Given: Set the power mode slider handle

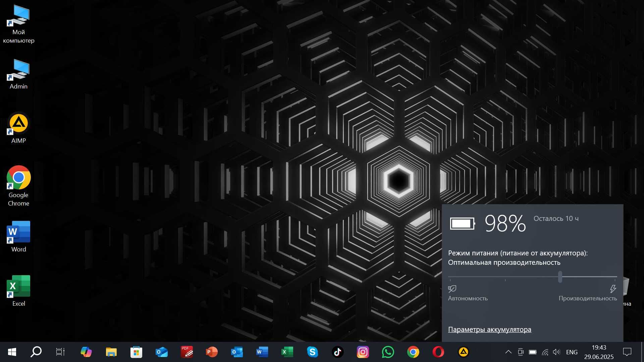Looking at the screenshot, I should tap(560, 277).
